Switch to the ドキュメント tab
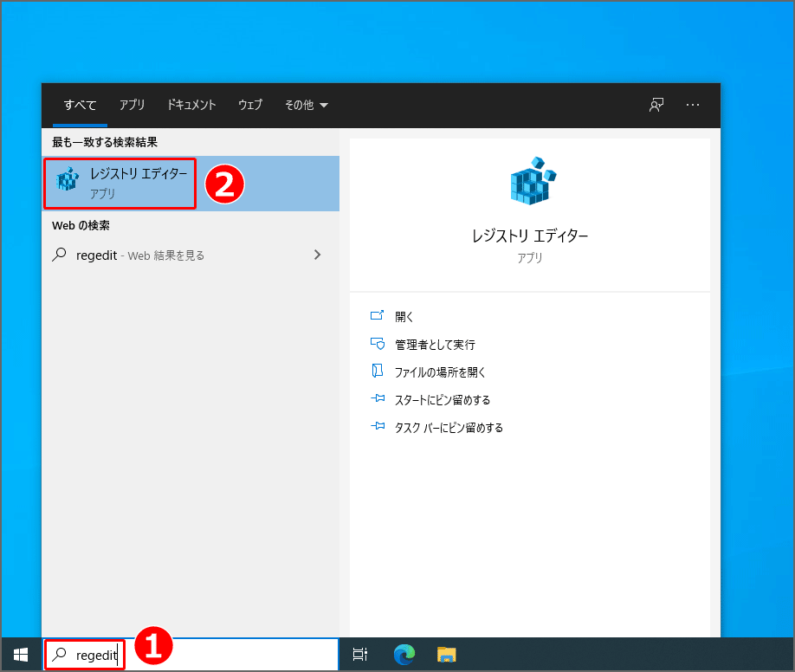This screenshot has width=795, height=672. (191, 105)
